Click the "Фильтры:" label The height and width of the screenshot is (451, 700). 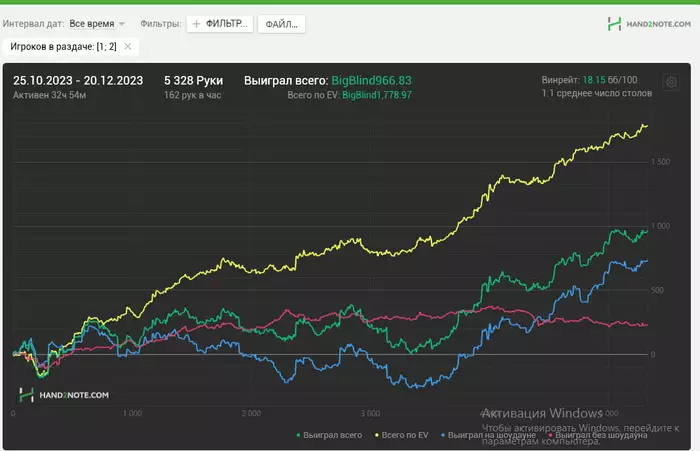coord(161,24)
